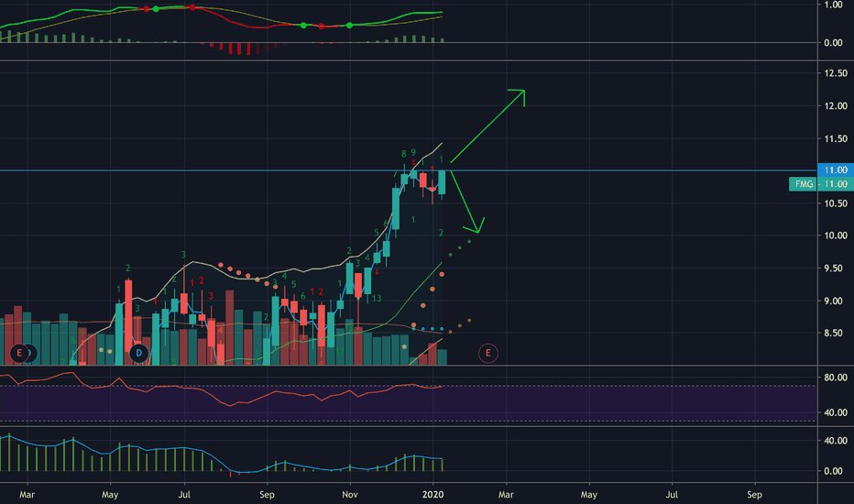Open the E earnings marker near Mar 2019
This screenshot has width=854, height=504.
pos(19,353)
